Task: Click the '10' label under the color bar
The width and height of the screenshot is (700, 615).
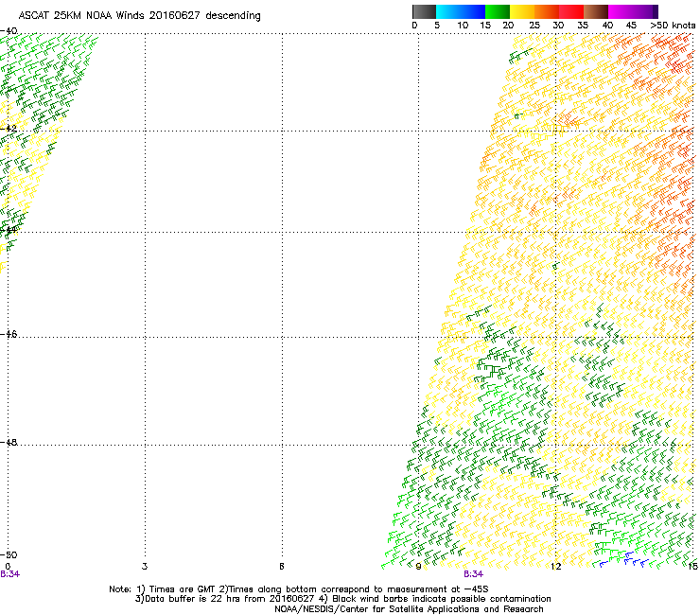Action: (x=463, y=26)
